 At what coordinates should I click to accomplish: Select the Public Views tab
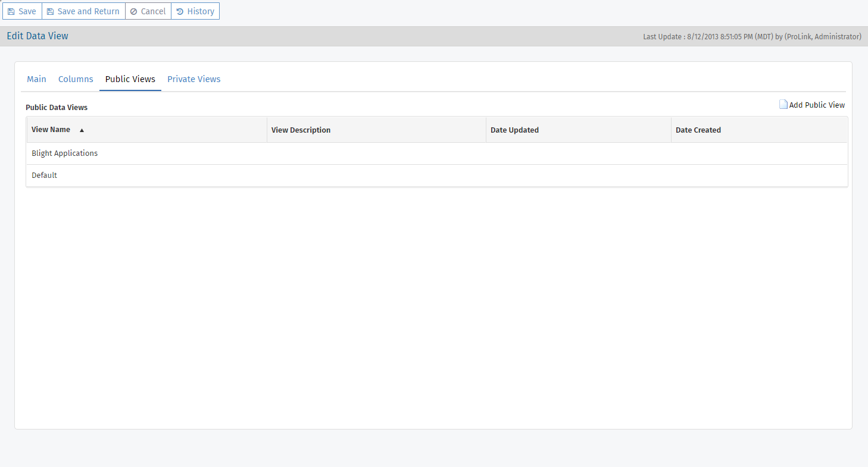pos(130,79)
